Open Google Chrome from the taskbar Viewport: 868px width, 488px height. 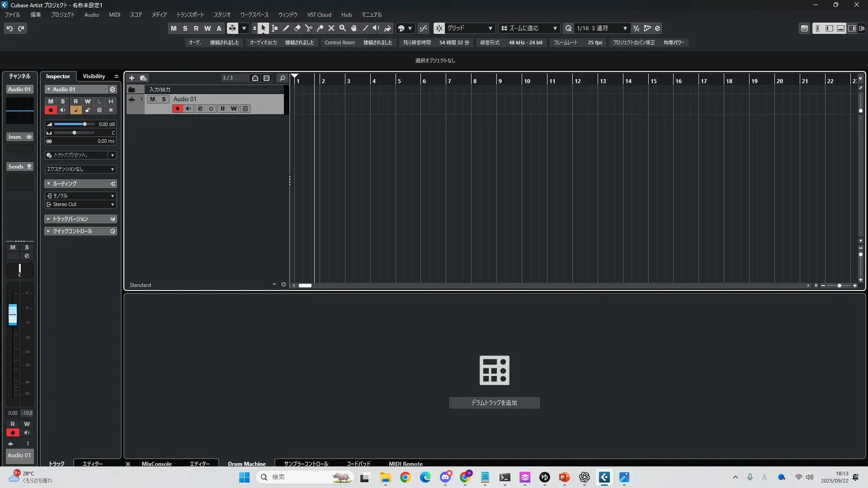coord(405,477)
